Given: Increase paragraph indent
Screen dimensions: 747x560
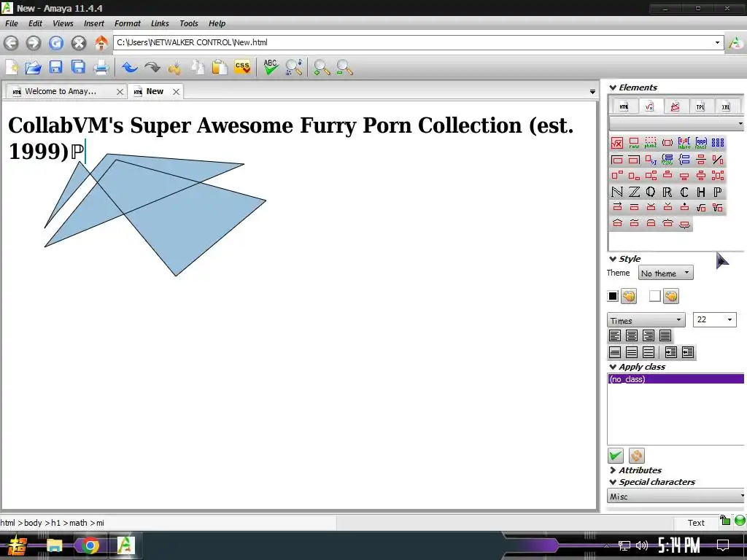Looking at the screenshot, I should 671,352.
